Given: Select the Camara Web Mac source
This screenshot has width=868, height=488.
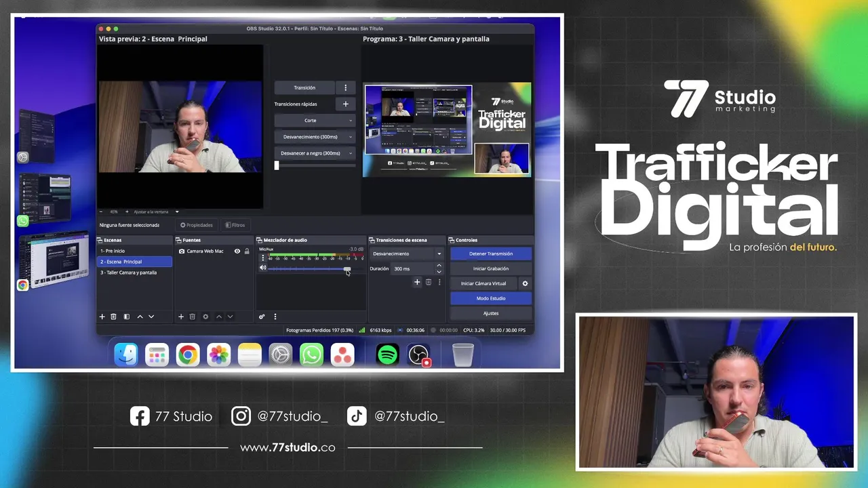Looking at the screenshot, I should (x=214, y=251).
